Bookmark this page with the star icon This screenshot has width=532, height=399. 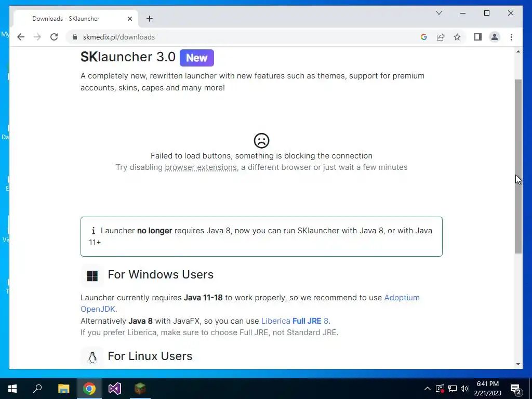(x=457, y=37)
